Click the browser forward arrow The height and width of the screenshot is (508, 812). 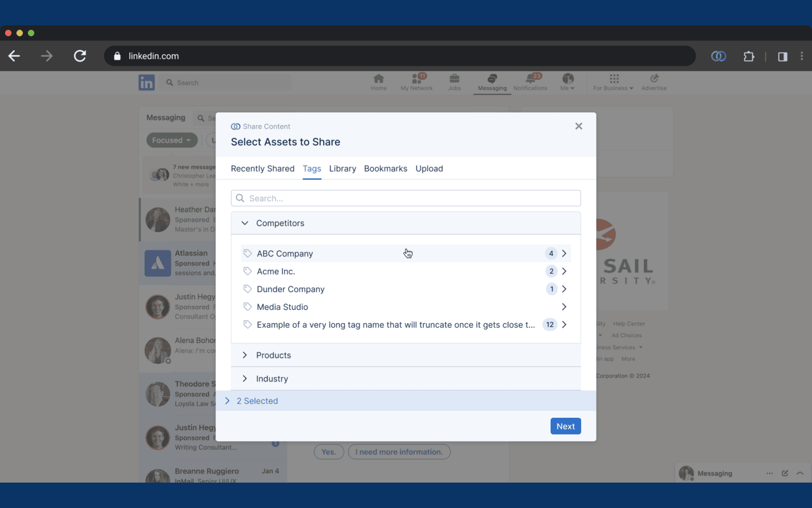coord(47,56)
